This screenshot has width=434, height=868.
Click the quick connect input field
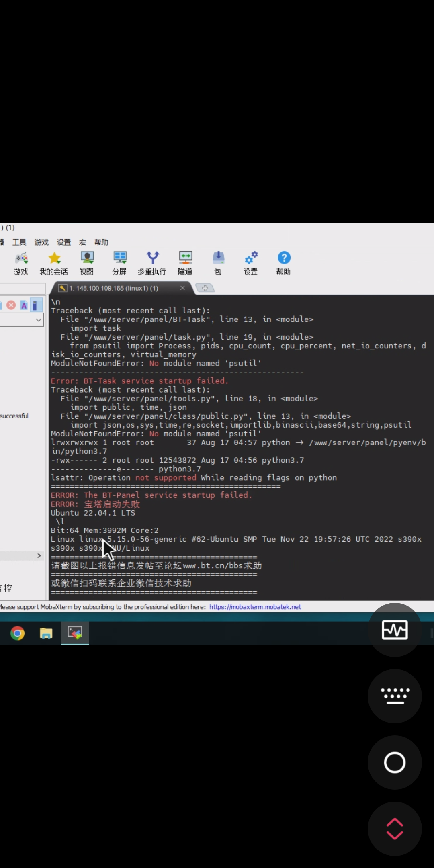pos(22,289)
